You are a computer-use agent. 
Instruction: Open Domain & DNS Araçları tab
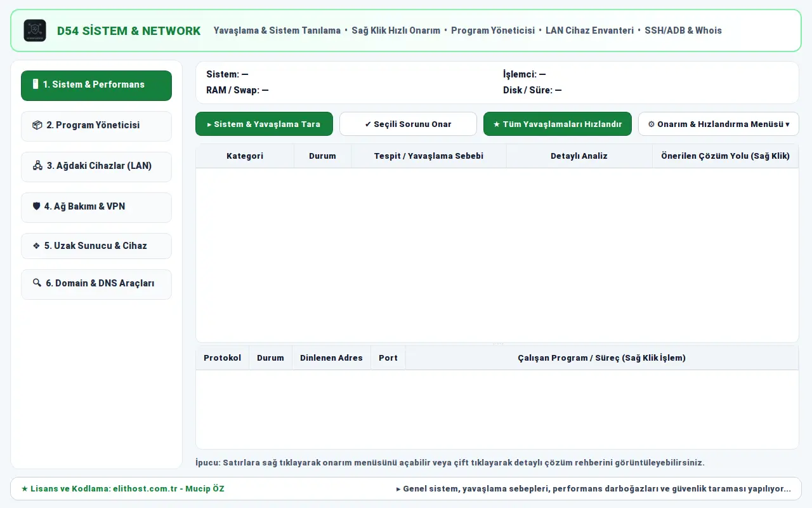coord(96,284)
